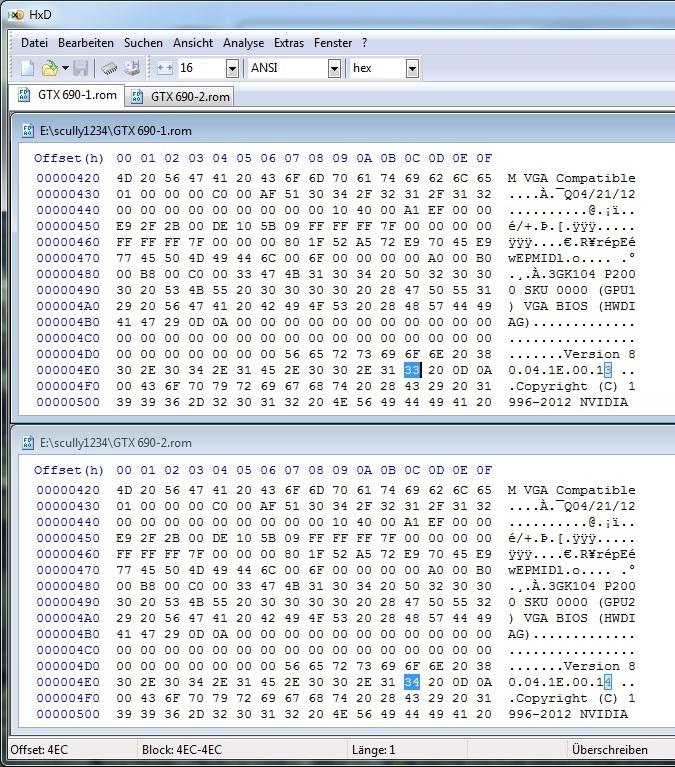This screenshot has width=675, height=767.
Task: Click the highlighted decoded character 4 in the GTX 690-2.rom window
Action: click(608, 682)
